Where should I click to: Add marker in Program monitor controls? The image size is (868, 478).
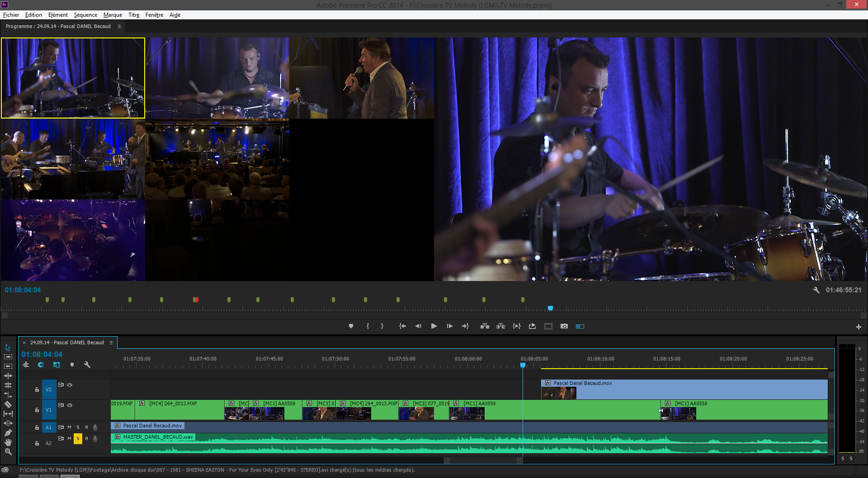[351, 326]
